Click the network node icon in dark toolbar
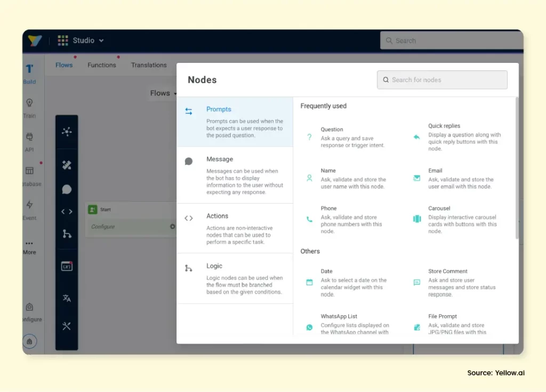 (67, 131)
